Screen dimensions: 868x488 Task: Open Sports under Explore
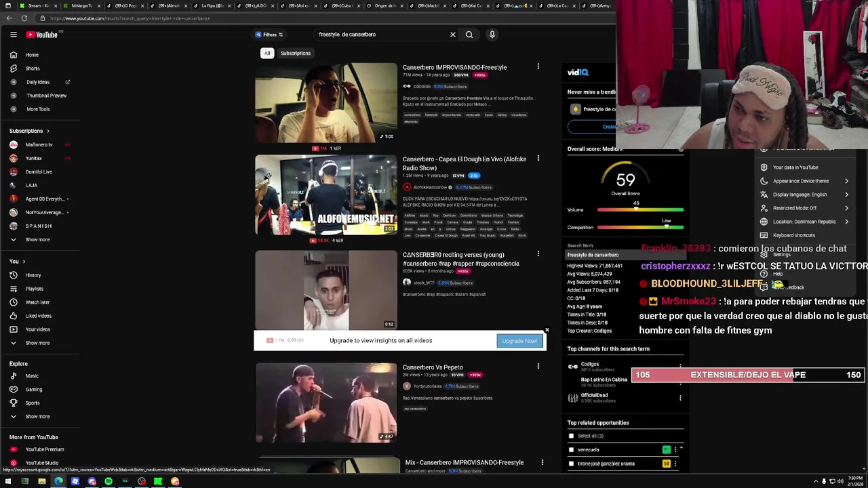tap(33, 403)
